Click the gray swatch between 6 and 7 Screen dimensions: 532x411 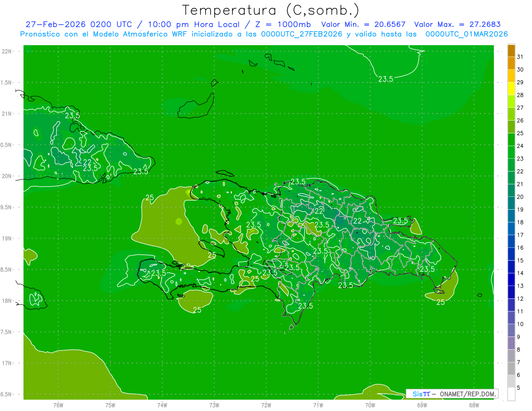511,369
